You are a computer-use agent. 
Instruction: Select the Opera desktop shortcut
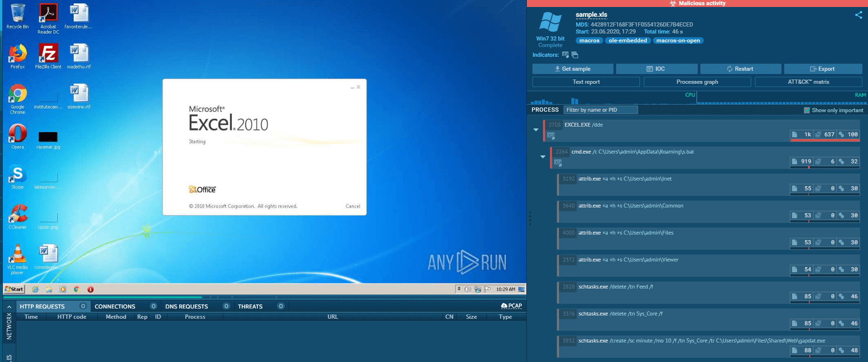point(17,136)
